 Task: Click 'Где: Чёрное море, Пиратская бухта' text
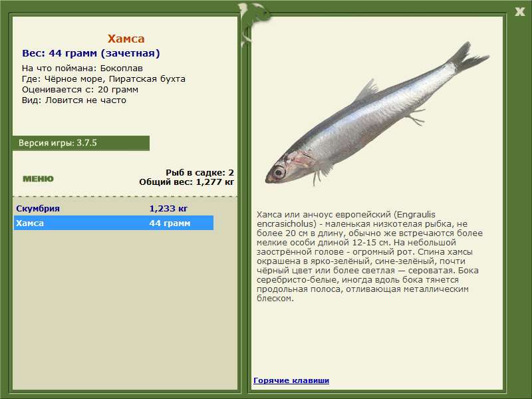pos(104,79)
